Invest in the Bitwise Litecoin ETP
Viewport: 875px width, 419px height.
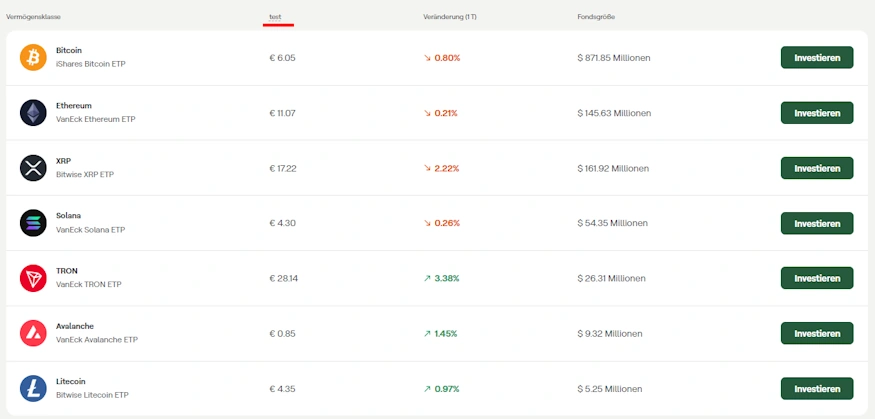[x=816, y=388]
